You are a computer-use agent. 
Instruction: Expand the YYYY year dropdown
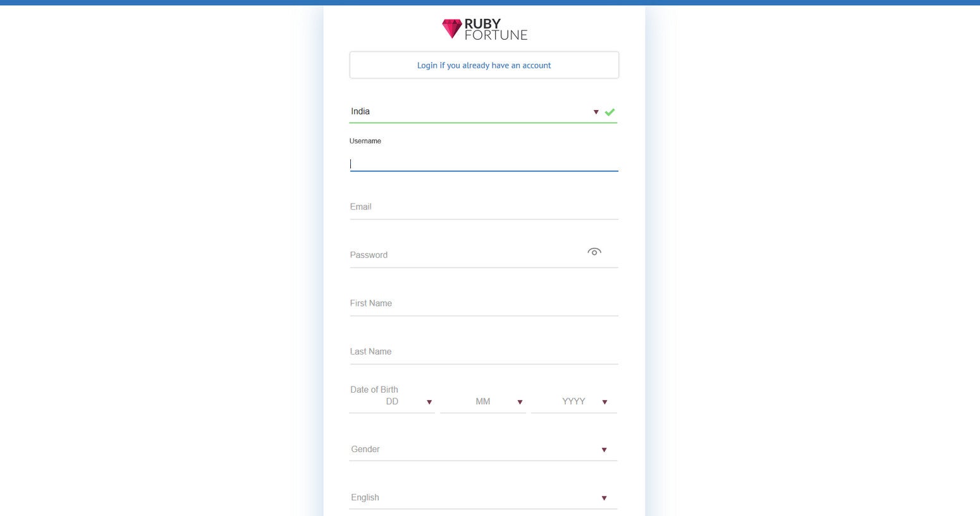click(x=574, y=402)
